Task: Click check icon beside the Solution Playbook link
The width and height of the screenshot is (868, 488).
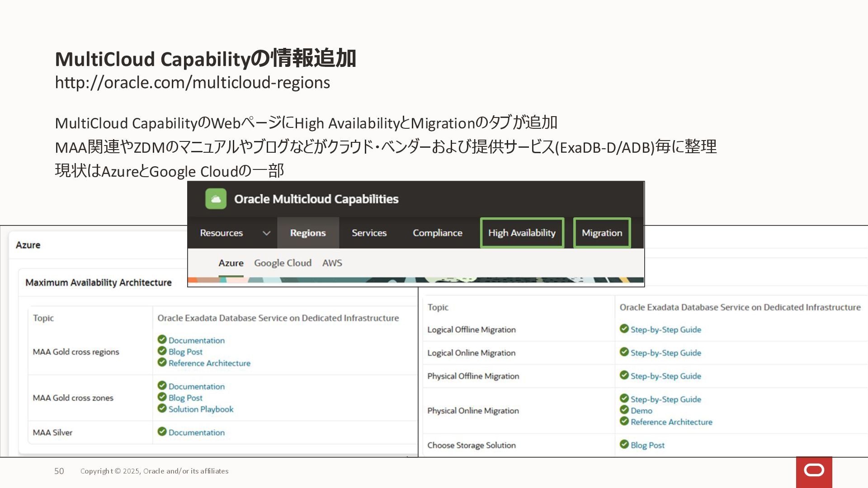Action: pyautogui.click(x=162, y=408)
